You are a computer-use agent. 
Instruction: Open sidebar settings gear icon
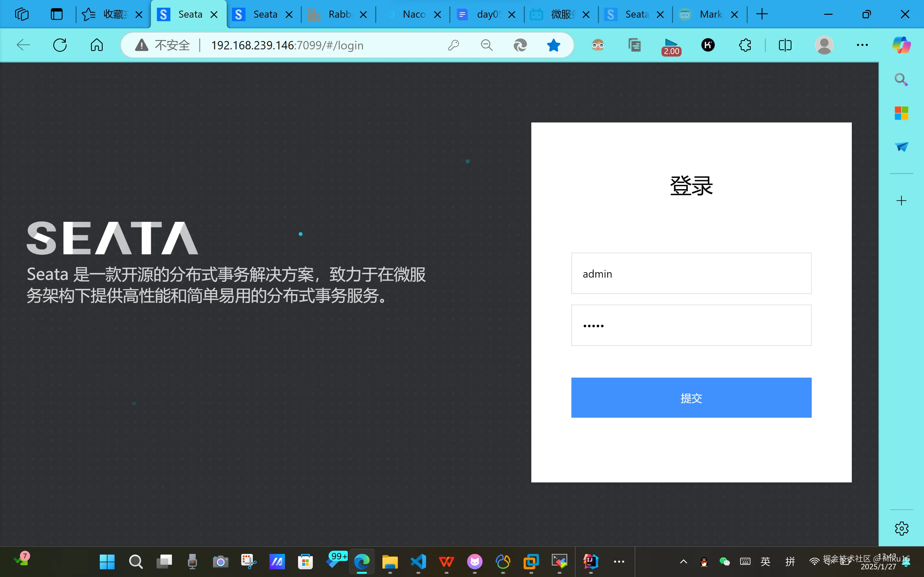901,529
